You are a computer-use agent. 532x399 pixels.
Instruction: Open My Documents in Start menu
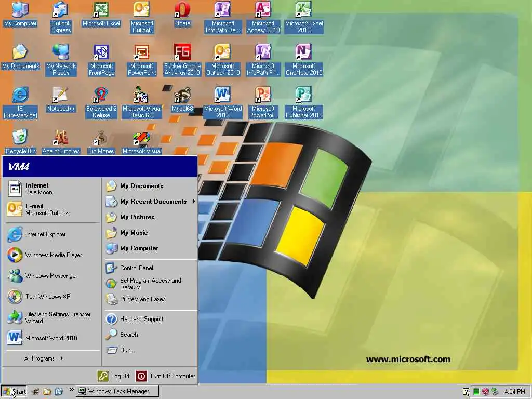click(151, 186)
